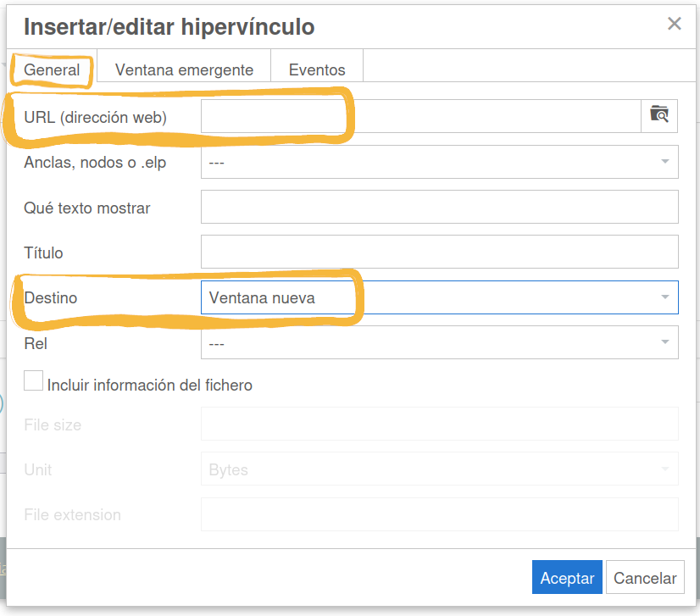The height and width of the screenshot is (616, 700).
Task: Expand the Anclas, nodos o .elp dropdown
Action: pos(439,162)
